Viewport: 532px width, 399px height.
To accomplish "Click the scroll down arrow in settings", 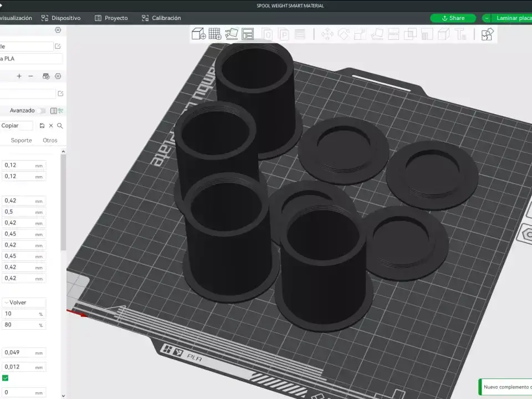I will 63,396.
